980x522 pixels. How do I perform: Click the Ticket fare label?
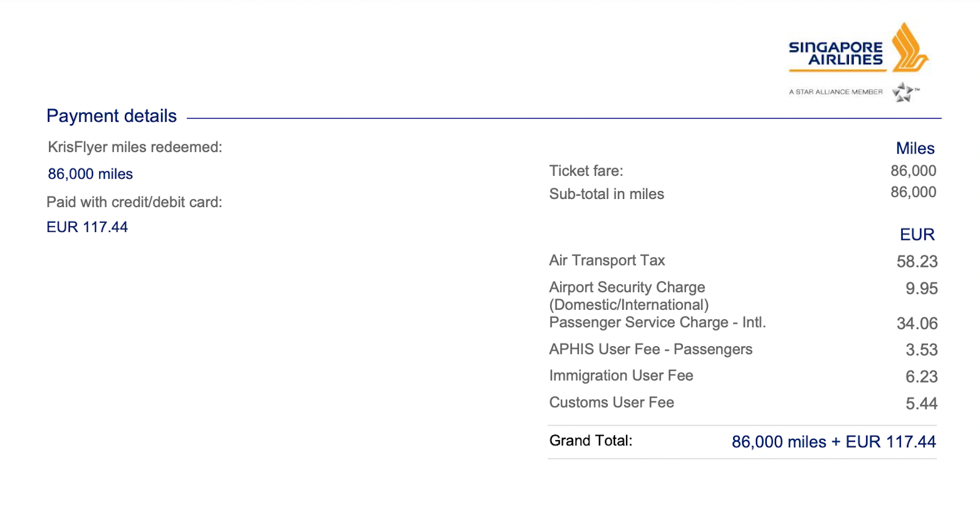click(586, 171)
